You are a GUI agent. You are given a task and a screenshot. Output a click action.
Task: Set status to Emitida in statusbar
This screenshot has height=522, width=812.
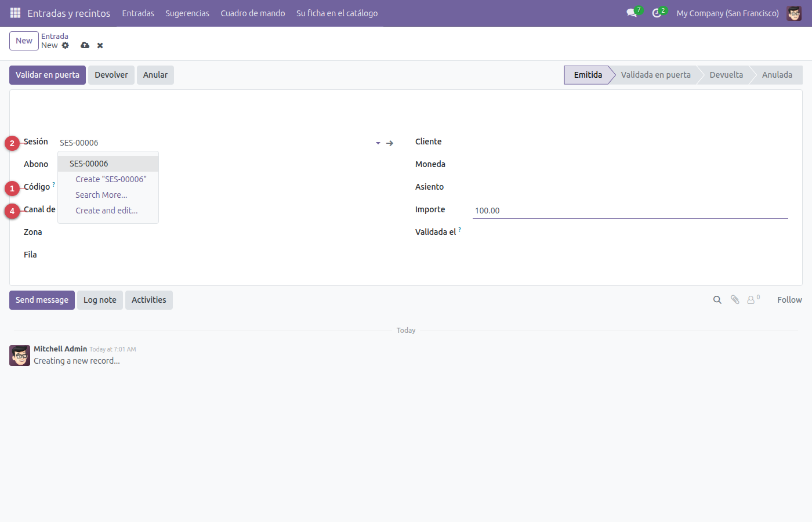[588, 75]
